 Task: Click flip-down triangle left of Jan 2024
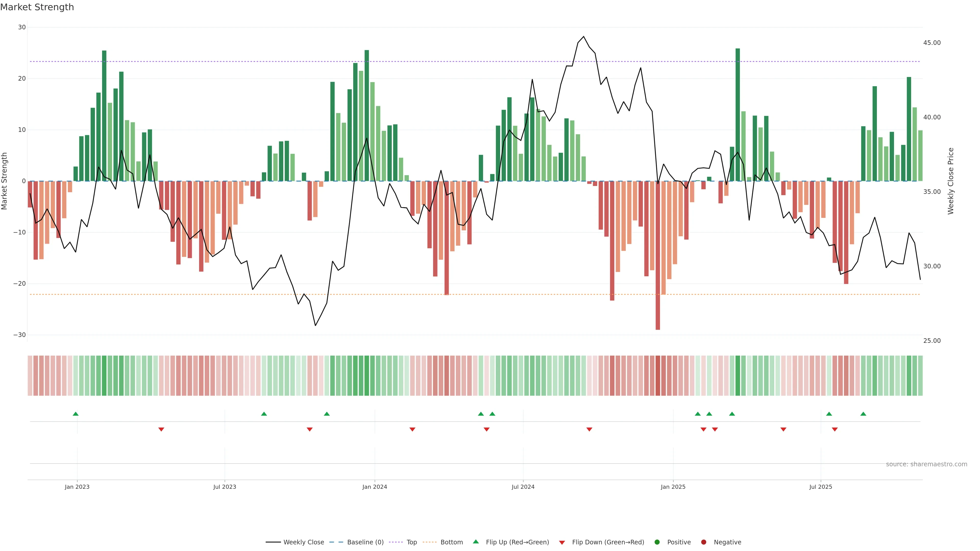310,429
